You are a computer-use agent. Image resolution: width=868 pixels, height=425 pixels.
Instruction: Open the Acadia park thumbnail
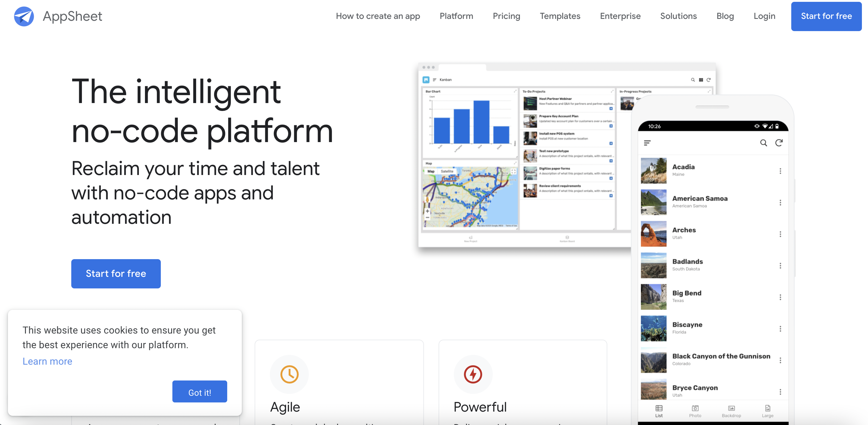(653, 170)
